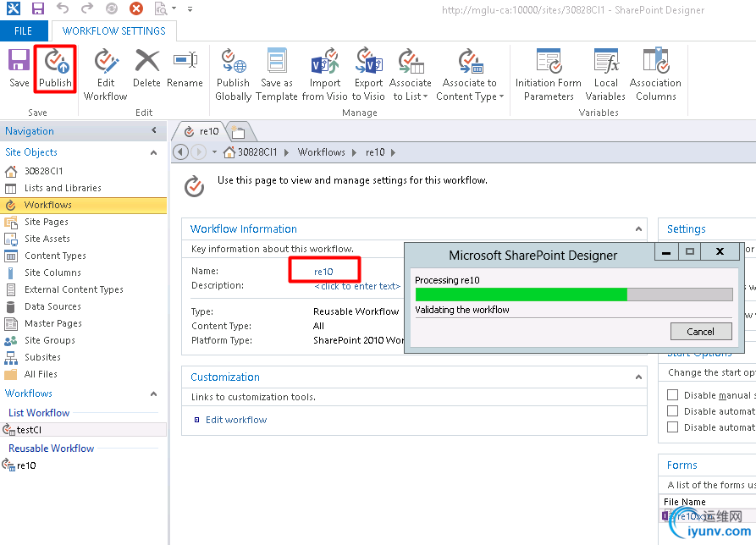Click the description placeholder text link

coord(357,286)
